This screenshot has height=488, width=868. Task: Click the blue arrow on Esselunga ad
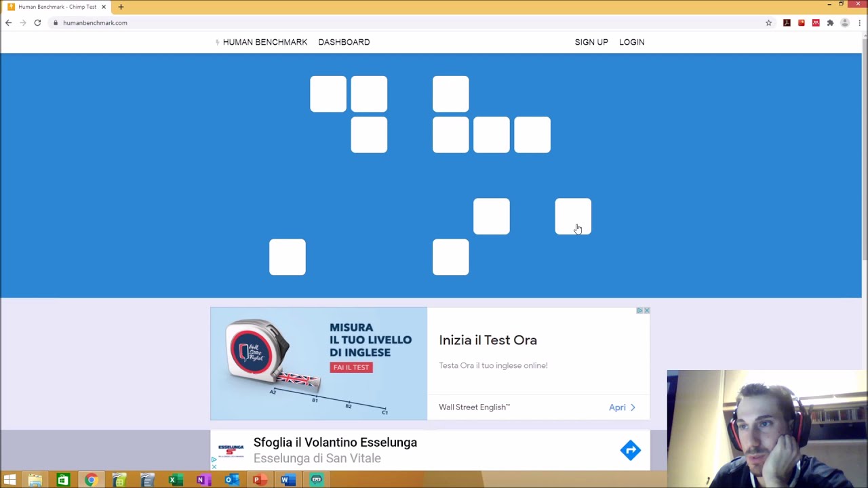click(630, 450)
